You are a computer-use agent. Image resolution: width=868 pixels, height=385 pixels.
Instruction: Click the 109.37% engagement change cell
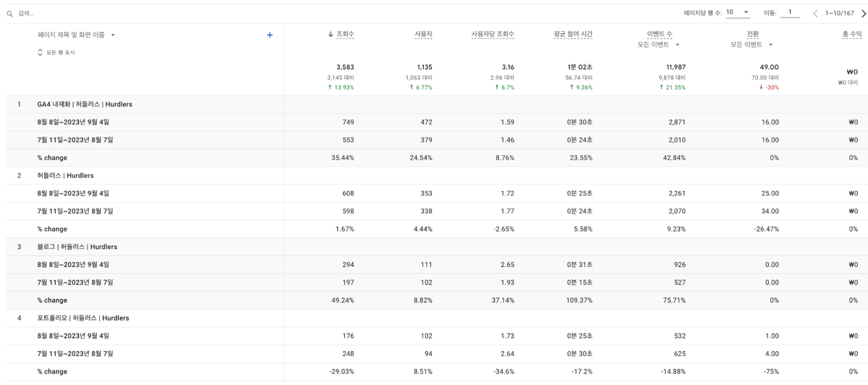coord(578,300)
